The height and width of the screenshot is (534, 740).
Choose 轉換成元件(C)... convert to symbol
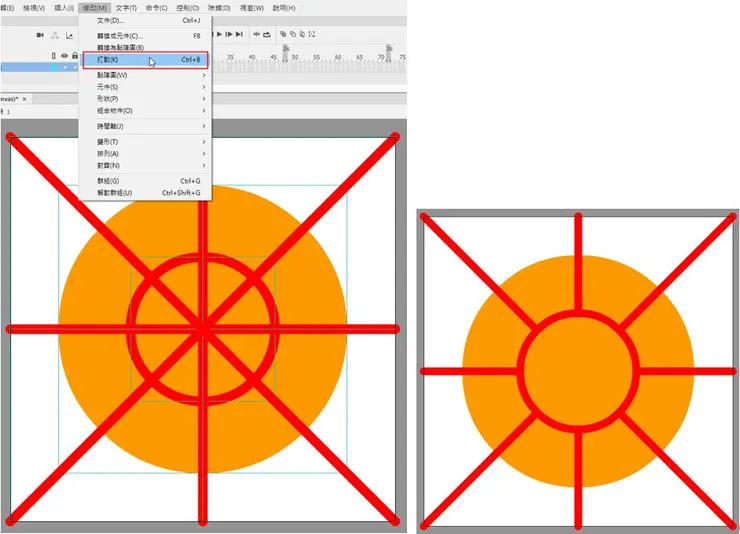[145, 36]
